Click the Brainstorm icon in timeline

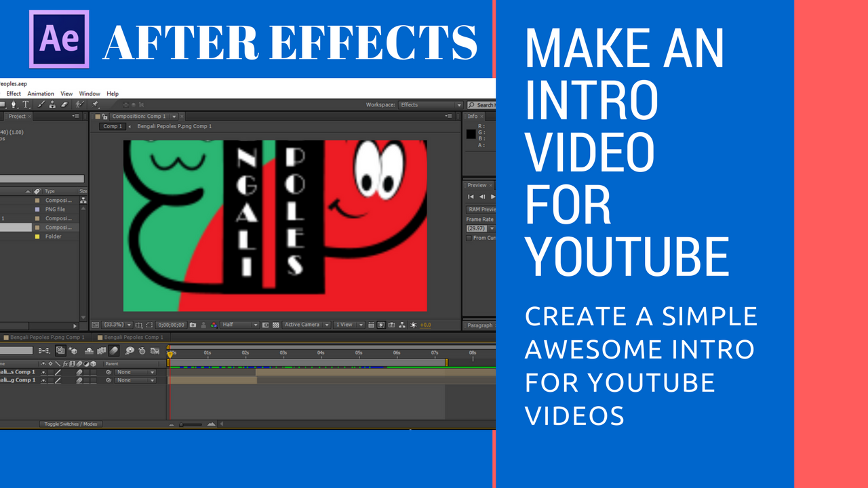(129, 350)
